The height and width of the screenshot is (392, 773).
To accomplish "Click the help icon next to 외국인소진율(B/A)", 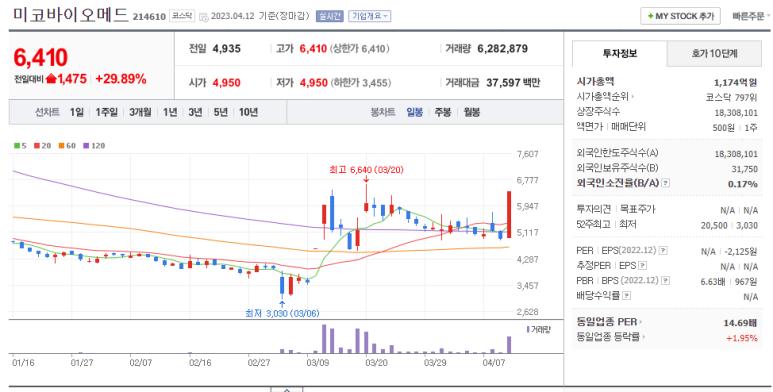I will click(666, 183).
